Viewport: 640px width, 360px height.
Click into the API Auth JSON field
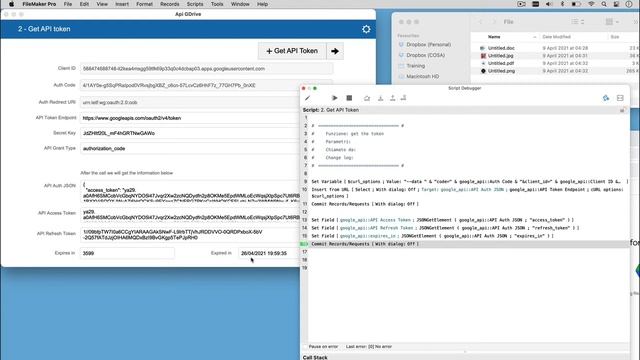click(190, 191)
